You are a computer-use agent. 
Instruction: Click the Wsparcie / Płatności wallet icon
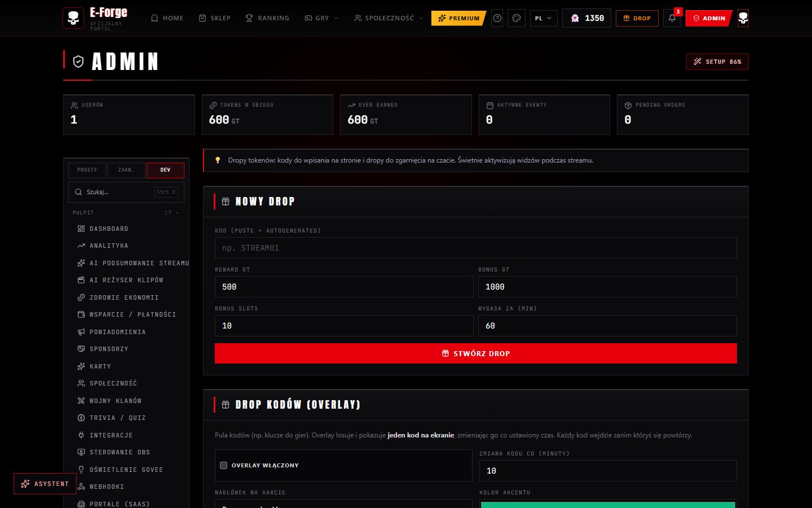tap(81, 314)
